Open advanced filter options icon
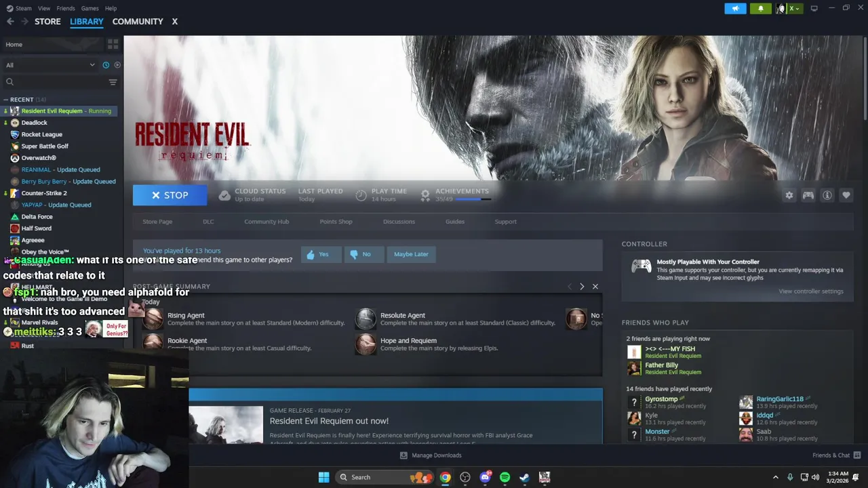This screenshot has width=868, height=488. coord(113,82)
